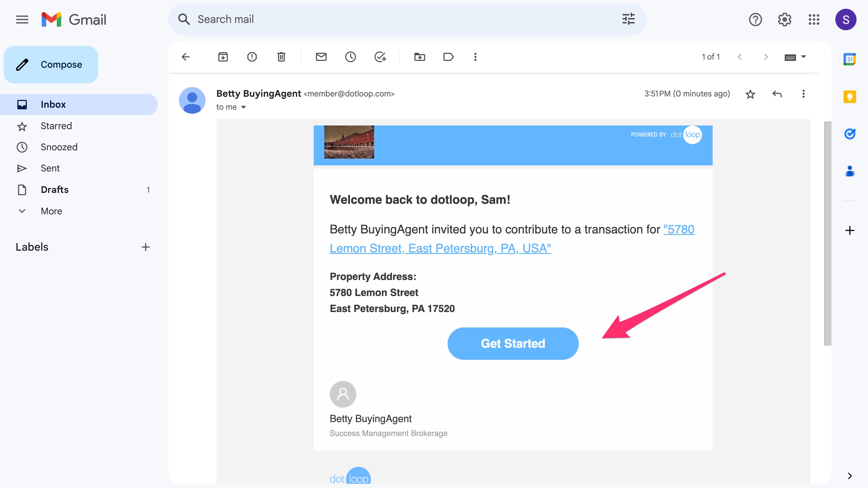Delete the dotloop email
This screenshot has width=868, height=488.
point(281,57)
